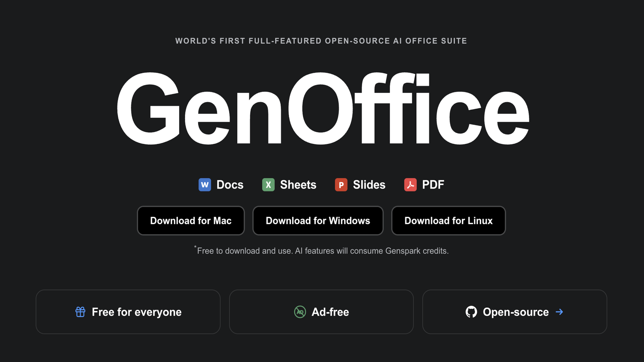Screen dimensions: 644x362
Task: Click the PDF label
Action: [x=433, y=185]
